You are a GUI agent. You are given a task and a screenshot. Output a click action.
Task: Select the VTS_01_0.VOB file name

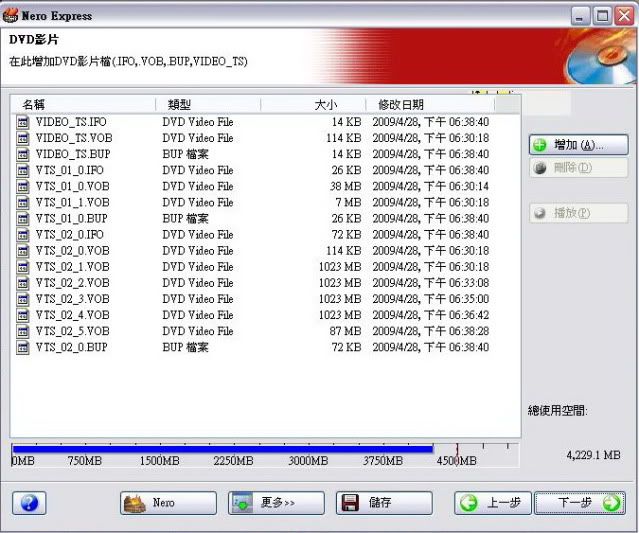tap(73, 186)
